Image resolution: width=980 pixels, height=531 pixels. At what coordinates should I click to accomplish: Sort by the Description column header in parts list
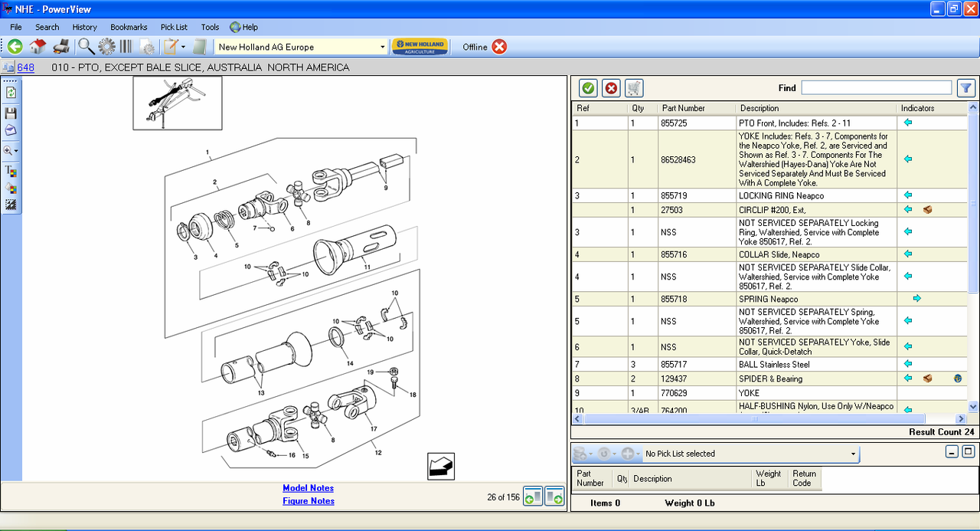pos(816,108)
